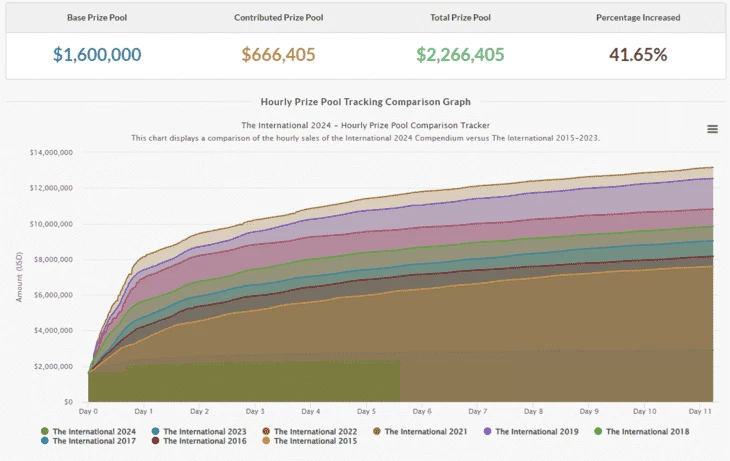Click the chart subtitle describing hourly sales comparison
730x461 pixels.
[x=365, y=138]
